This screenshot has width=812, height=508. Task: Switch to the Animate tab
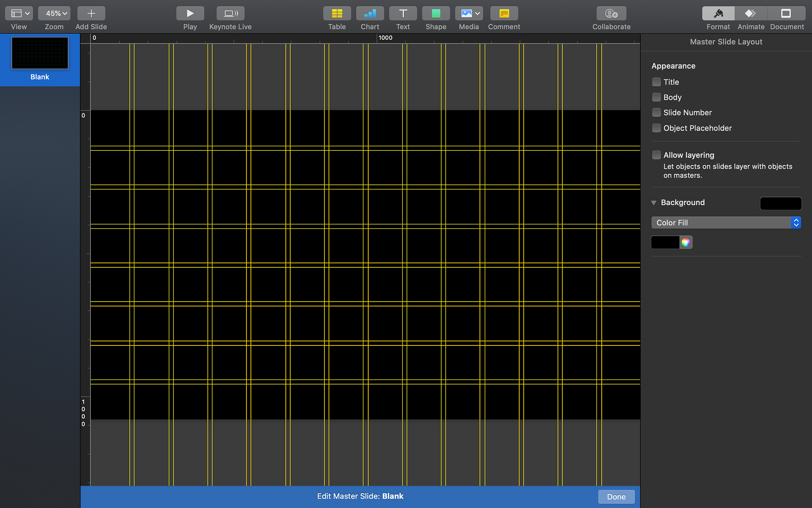tap(751, 13)
